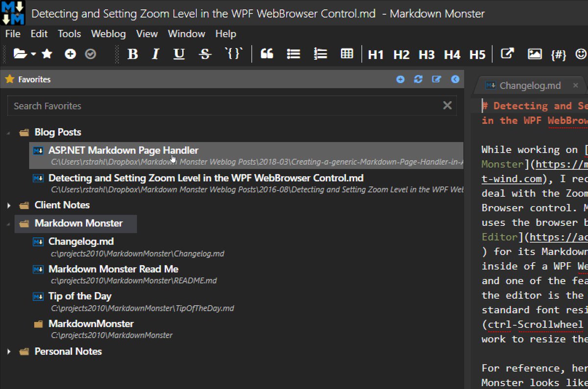
Task: Apply bold formatting
Action: 132,54
